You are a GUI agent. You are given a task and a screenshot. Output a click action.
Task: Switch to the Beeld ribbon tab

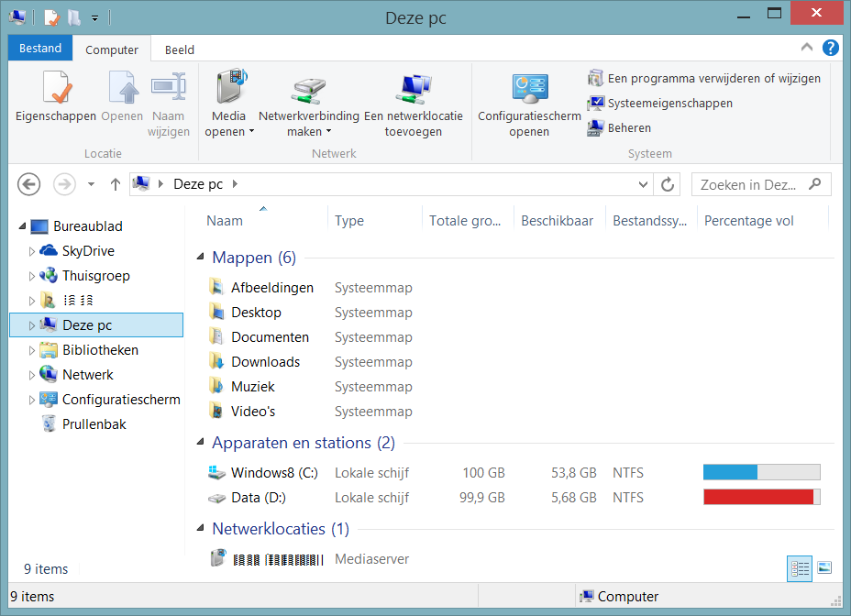coord(180,49)
